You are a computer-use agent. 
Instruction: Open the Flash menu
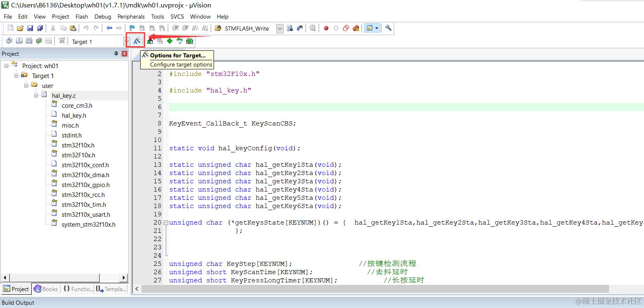(x=82, y=17)
